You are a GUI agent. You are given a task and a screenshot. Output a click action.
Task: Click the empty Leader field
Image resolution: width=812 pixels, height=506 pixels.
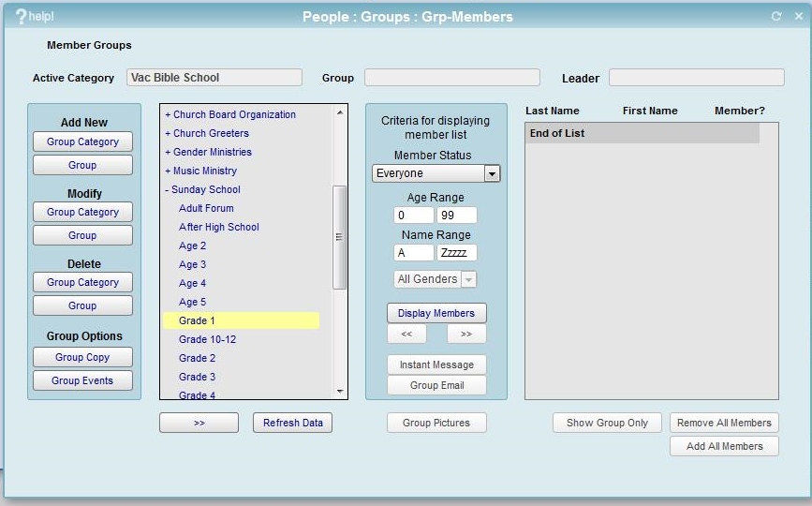click(x=697, y=78)
